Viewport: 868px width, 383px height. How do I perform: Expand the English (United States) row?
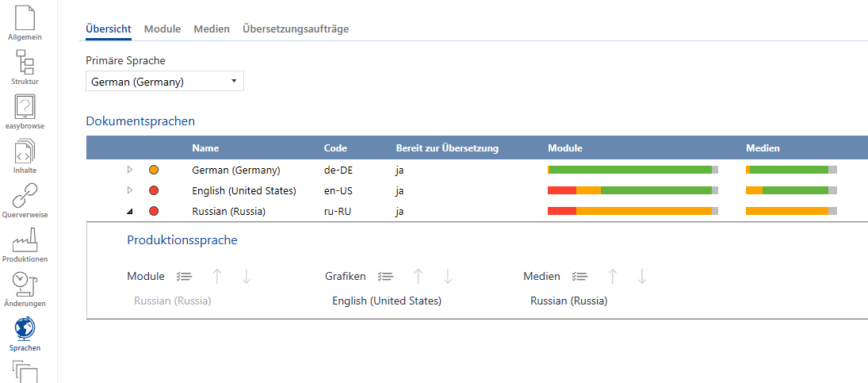point(130,190)
